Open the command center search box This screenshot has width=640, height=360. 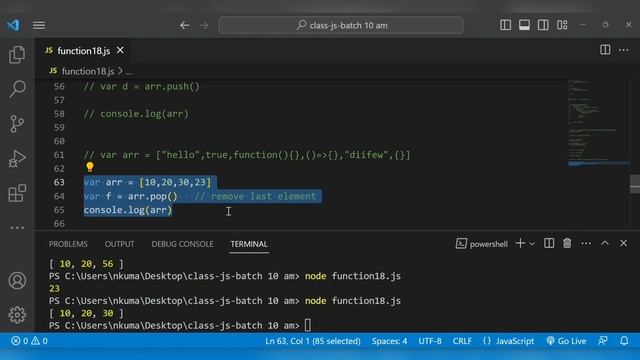tap(341, 25)
